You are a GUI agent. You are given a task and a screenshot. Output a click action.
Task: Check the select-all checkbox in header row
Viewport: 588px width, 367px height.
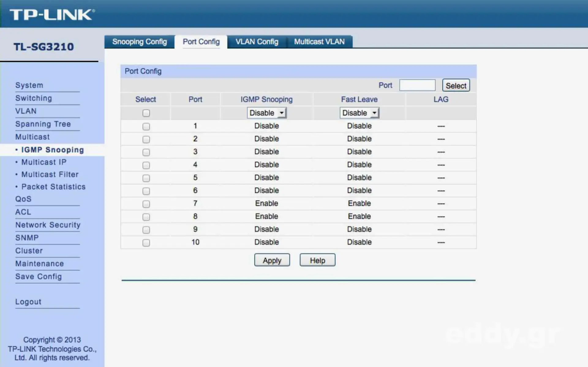(x=146, y=113)
